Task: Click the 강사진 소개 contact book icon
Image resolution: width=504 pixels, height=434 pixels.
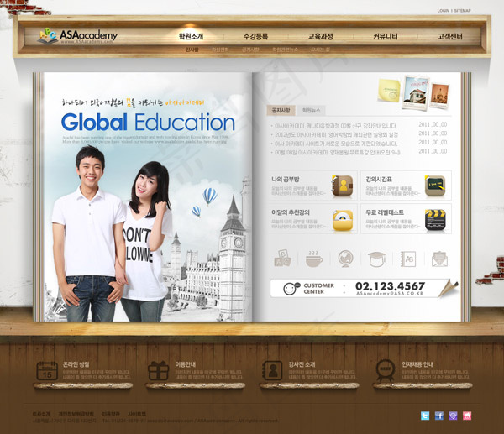Action: [272, 371]
